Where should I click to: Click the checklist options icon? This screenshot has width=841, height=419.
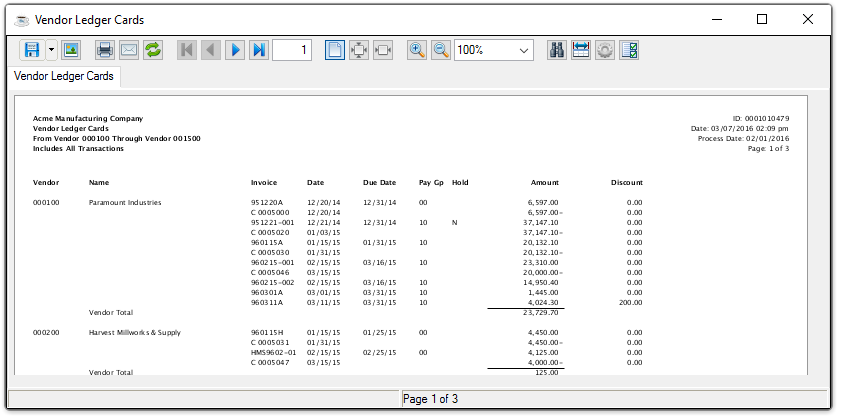click(x=629, y=50)
